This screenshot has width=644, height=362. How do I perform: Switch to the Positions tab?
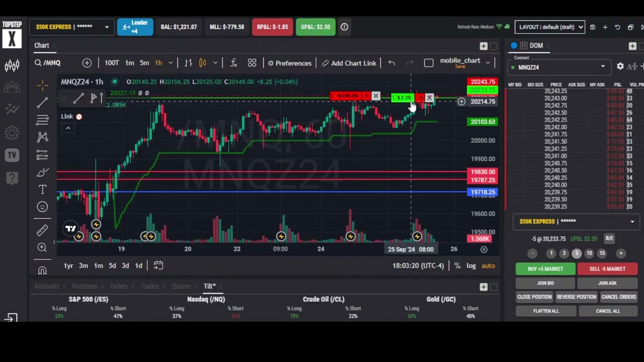85,286
